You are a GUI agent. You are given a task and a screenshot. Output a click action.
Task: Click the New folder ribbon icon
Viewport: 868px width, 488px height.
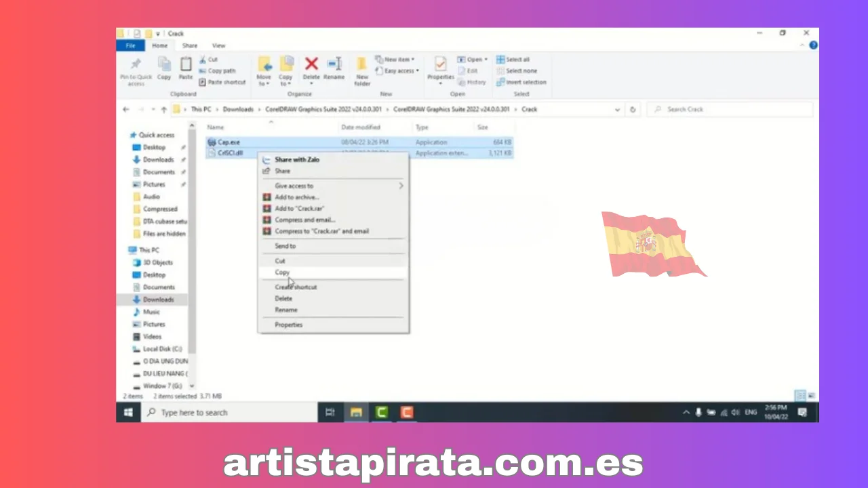362,71
